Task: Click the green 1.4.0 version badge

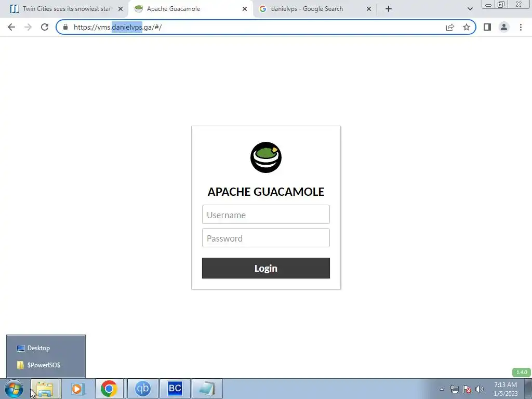Action: click(522, 372)
